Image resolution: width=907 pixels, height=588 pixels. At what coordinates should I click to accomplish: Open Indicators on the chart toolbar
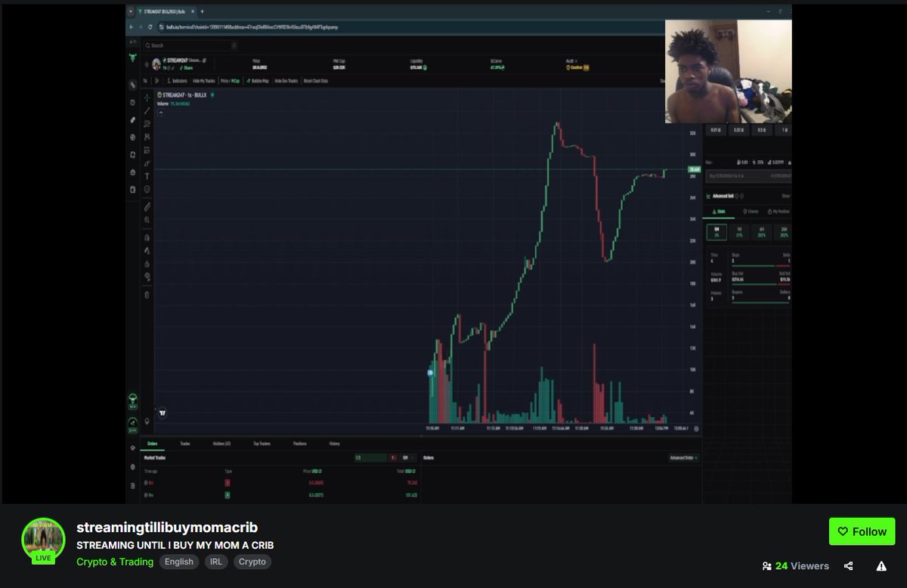178,81
